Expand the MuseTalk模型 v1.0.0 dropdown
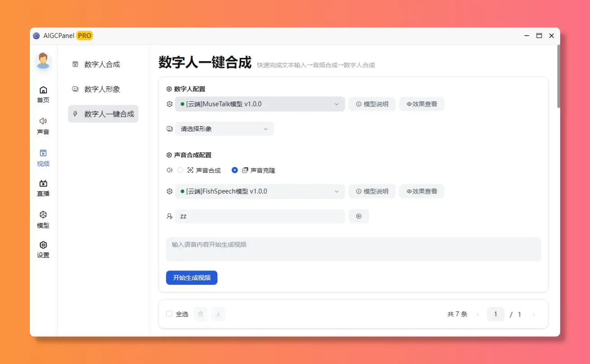 click(x=260, y=104)
